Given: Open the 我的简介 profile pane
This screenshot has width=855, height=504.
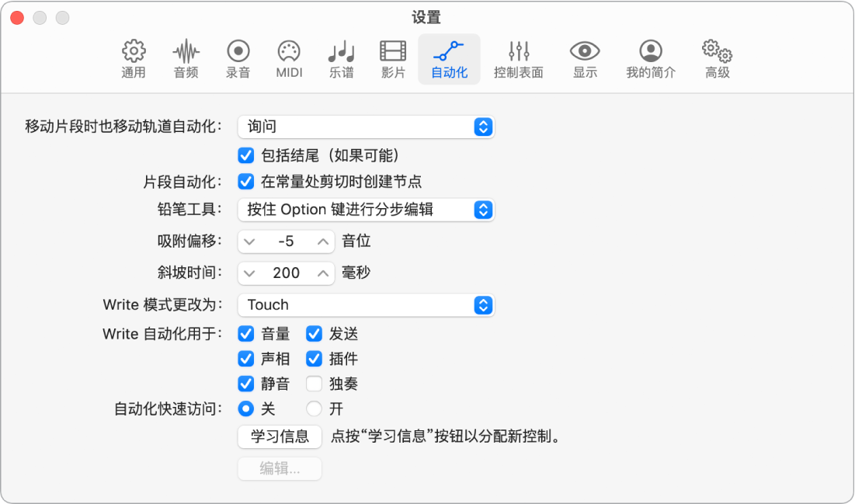Looking at the screenshot, I should tap(651, 59).
